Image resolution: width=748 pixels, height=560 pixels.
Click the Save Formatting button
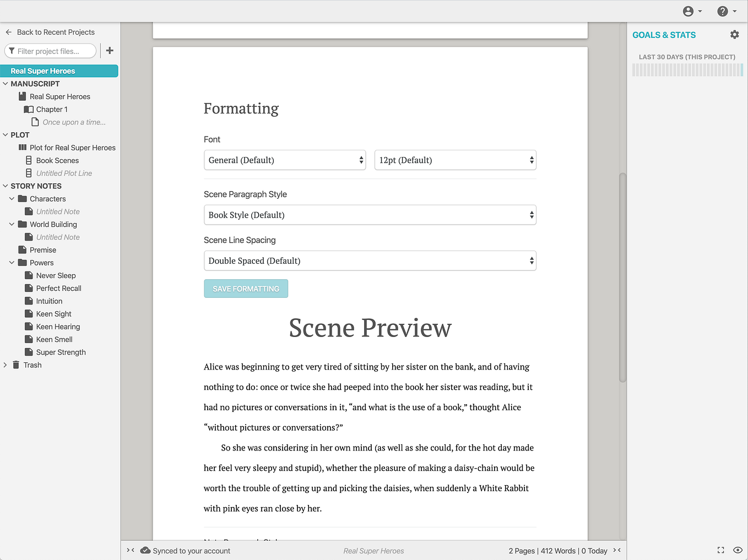[246, 288]
